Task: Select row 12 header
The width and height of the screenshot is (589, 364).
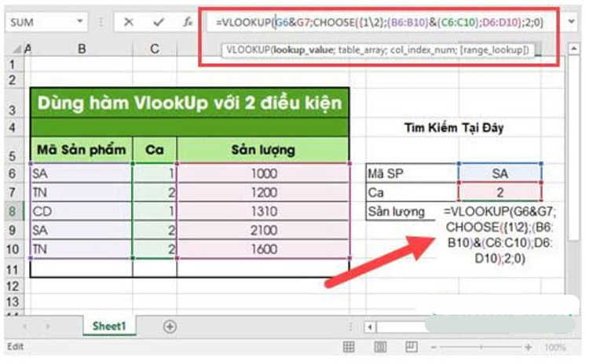Action: tap(13, 286)
